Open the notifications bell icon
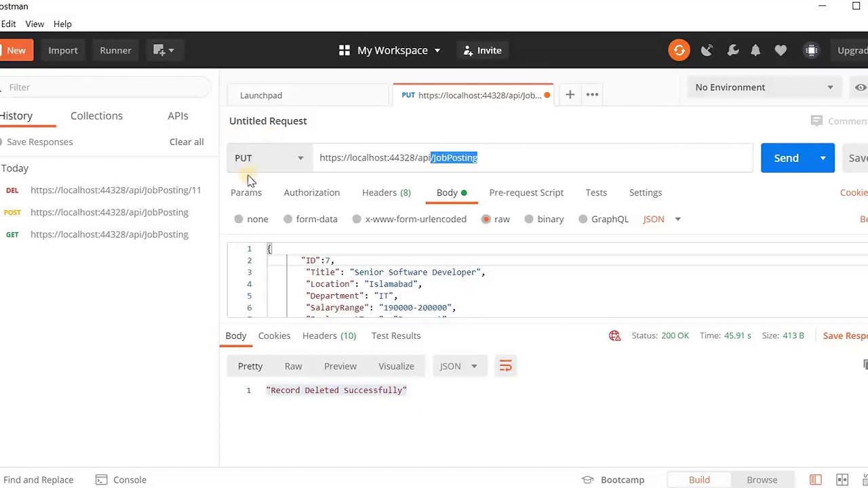The width and height of the screenshot is (868, 488). (x=755, y=50)
